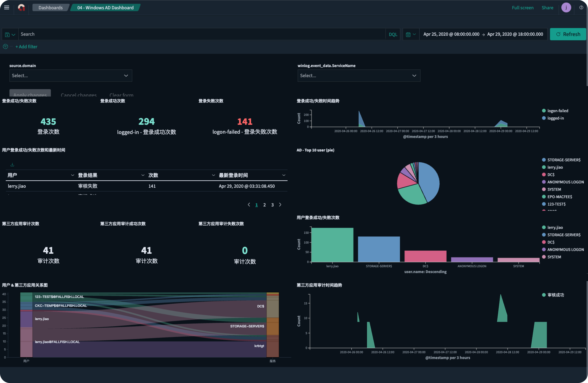Toggle logged-in series in trend legend
588x383 pixels.
click(555, 118)
